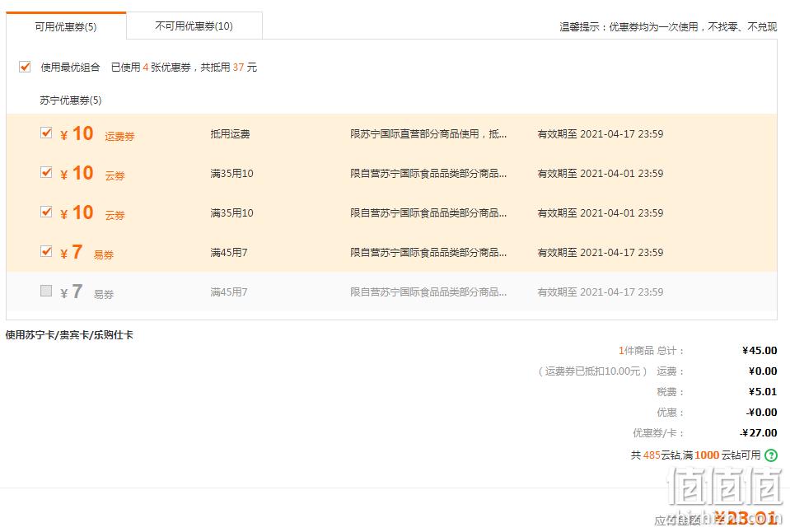Click expiry date of the 运费券 coupon

[600, 134]
